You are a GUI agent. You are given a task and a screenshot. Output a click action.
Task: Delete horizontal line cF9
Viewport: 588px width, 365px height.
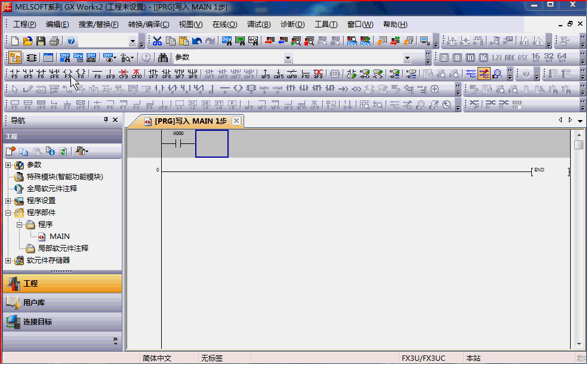pyautogui.click(x=124, y=73)
